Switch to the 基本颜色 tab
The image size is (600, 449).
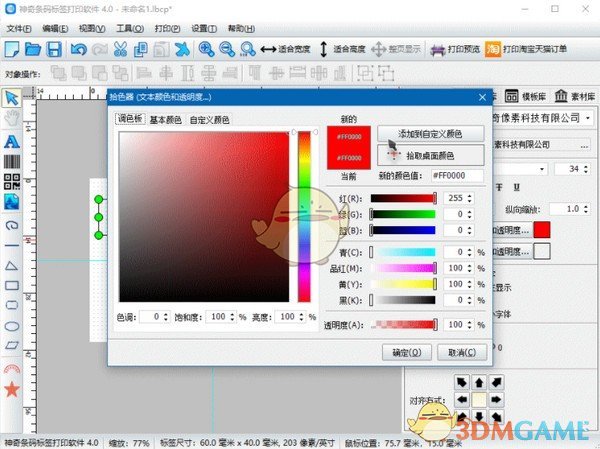coord(167,120)
